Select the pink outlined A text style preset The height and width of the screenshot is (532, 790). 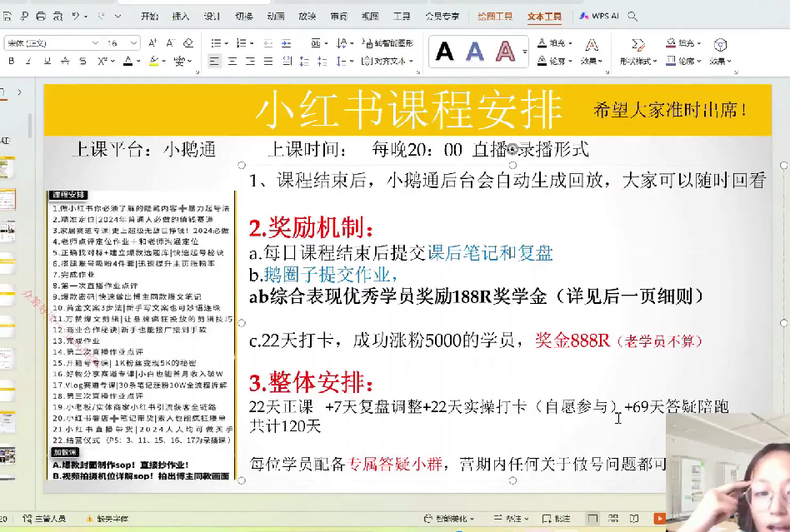coord(505,52)
